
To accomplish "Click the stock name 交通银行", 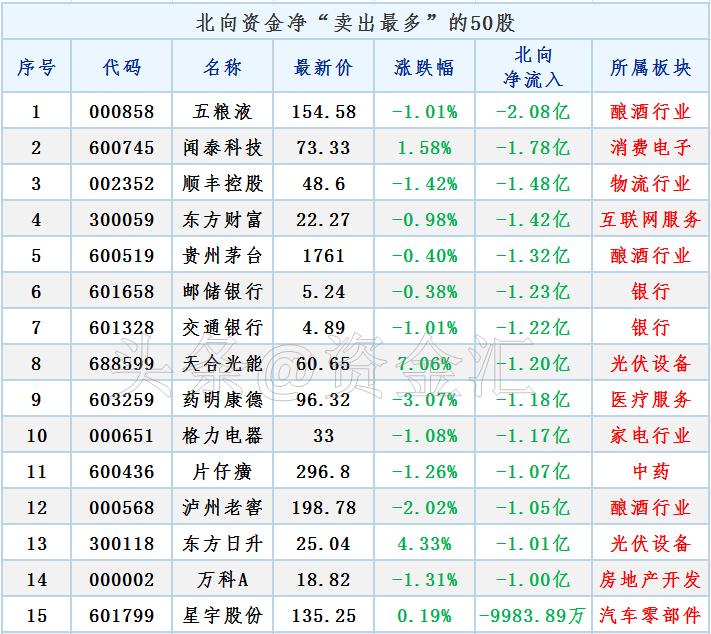I will (222, 327).
